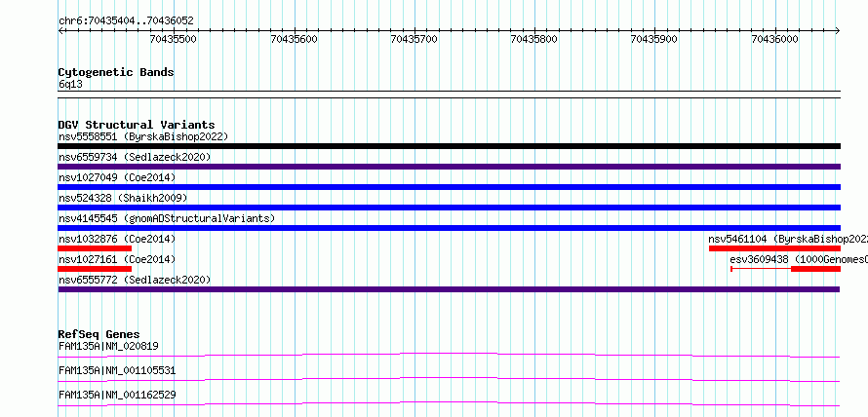Click the red nsv1027161 variant bar
Image resolution: width=868 pixels, height=417 pixels.
95,269
